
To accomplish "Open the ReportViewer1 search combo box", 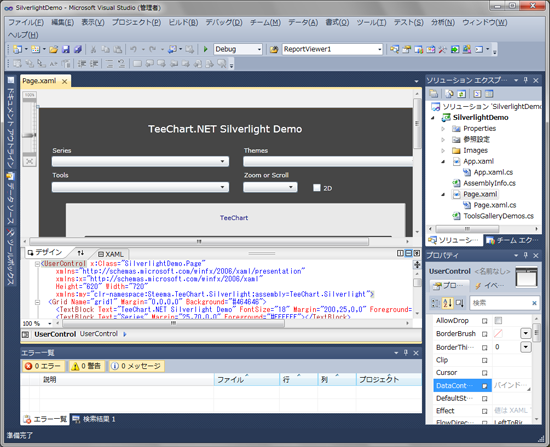I will pos(332,49).
